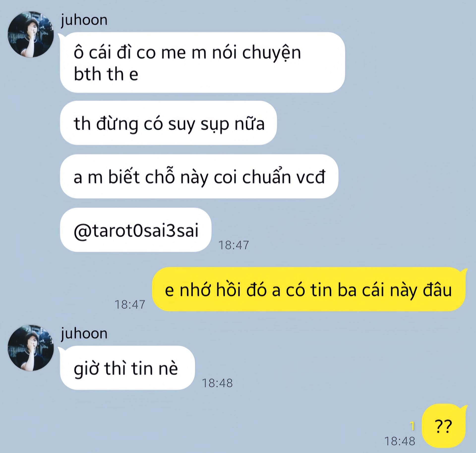Screen dimensions: 476x453
Task: Select the "a m biết chỗ này" message
Action: 199,176
